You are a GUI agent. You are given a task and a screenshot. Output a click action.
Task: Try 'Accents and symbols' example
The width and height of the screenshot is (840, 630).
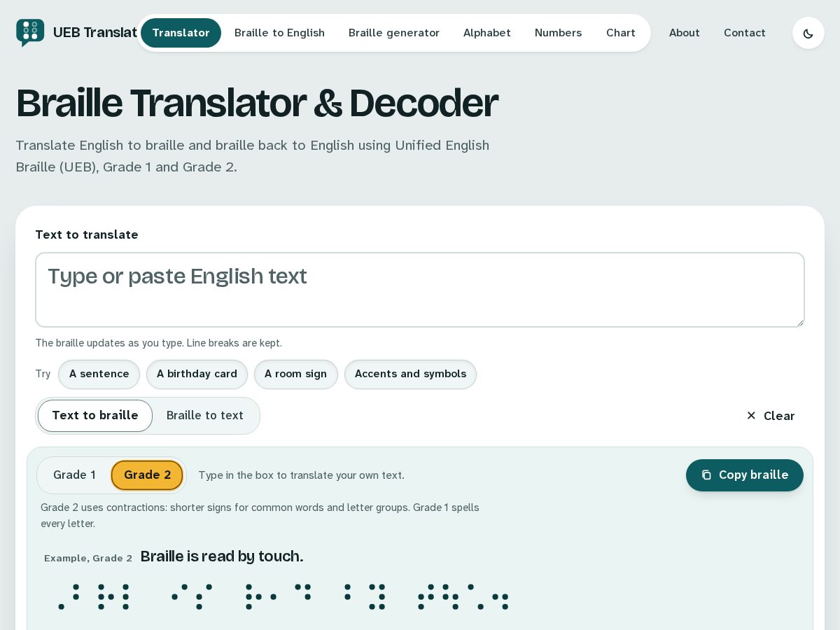(410, 374)
